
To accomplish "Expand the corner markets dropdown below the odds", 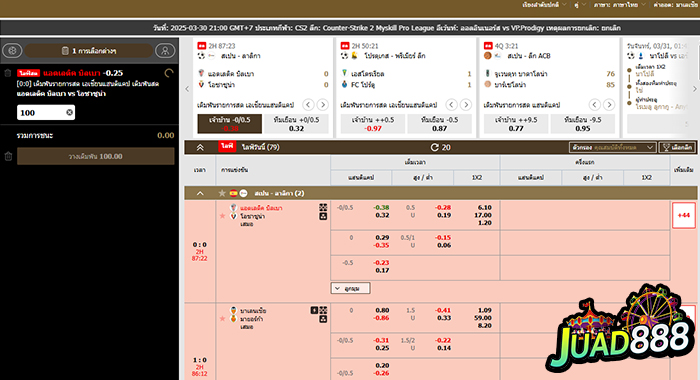I will [x=350, y=288].
